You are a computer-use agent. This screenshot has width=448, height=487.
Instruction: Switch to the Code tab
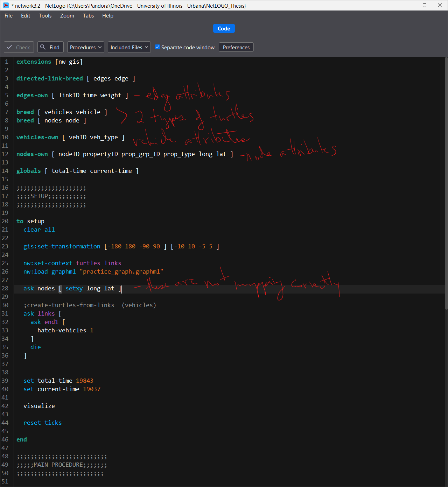(224, 28)
